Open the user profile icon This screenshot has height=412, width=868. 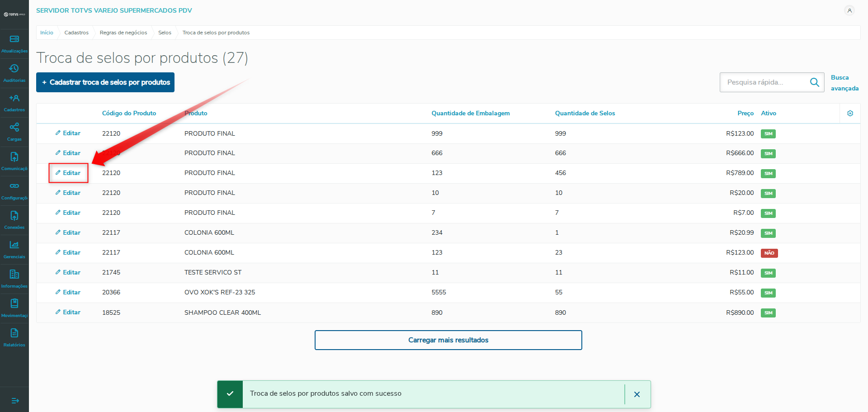(x=849, y=10)
